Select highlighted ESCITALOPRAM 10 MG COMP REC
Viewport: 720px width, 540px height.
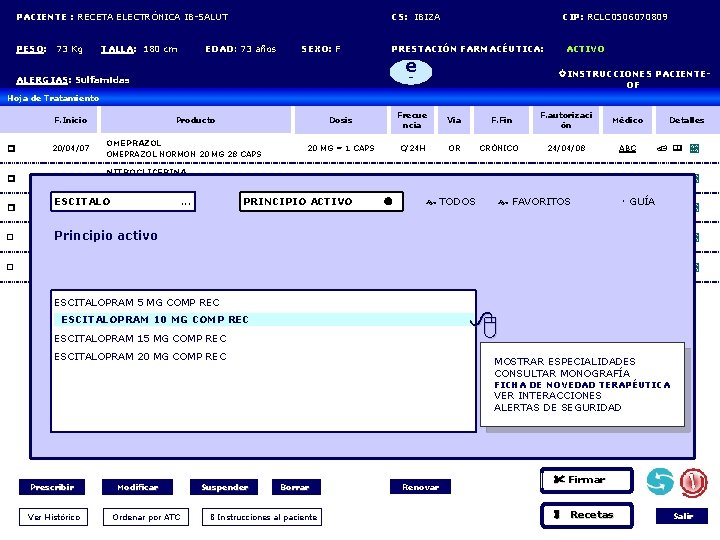262,320
